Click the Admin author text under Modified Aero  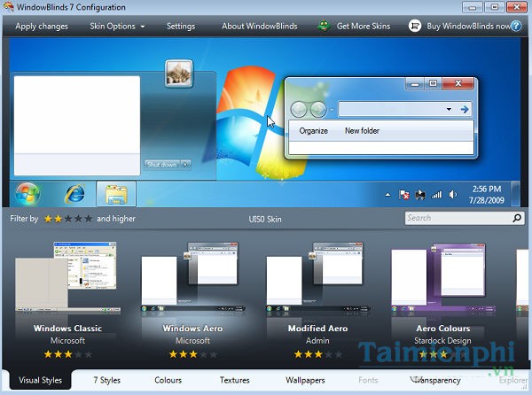pos(317,340)
